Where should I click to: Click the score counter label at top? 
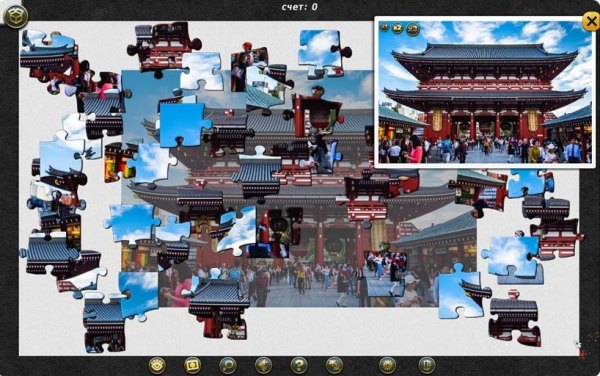pyautogui.click(x=299, y=7)
